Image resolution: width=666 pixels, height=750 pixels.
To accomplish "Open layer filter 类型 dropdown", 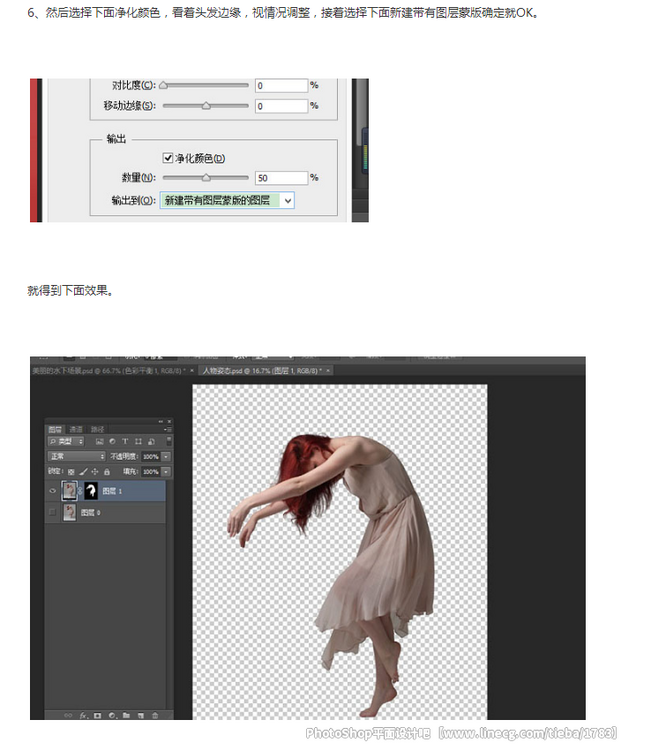I will click(66, 441).
